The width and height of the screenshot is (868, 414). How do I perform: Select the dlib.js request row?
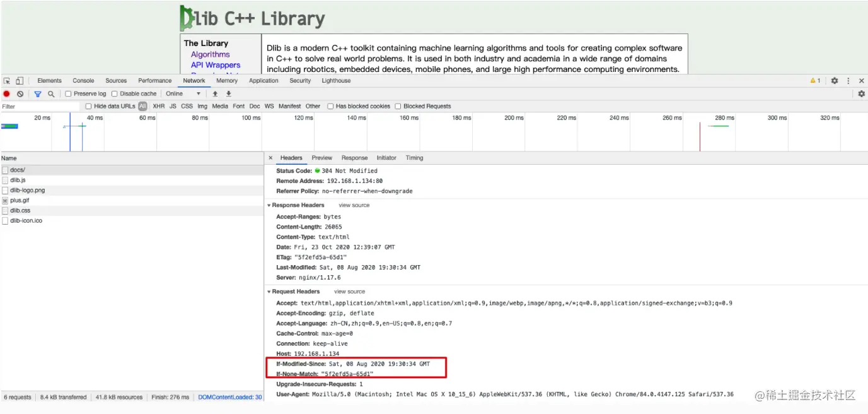[132, 180]
